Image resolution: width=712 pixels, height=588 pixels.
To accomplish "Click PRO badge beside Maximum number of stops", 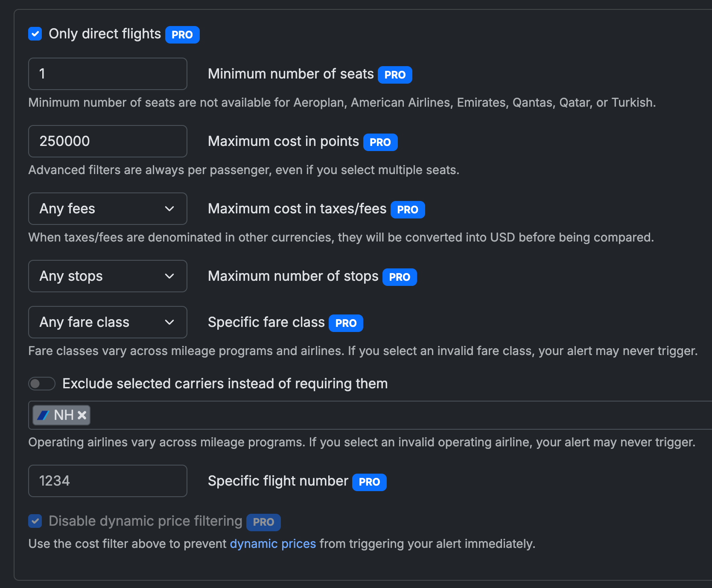I will (399, 277).
